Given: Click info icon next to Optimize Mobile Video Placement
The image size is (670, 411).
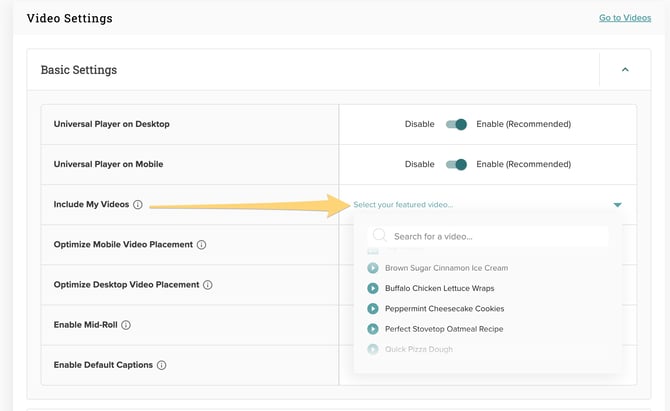Looking at the screenshot, I should [x=201, y=245].
